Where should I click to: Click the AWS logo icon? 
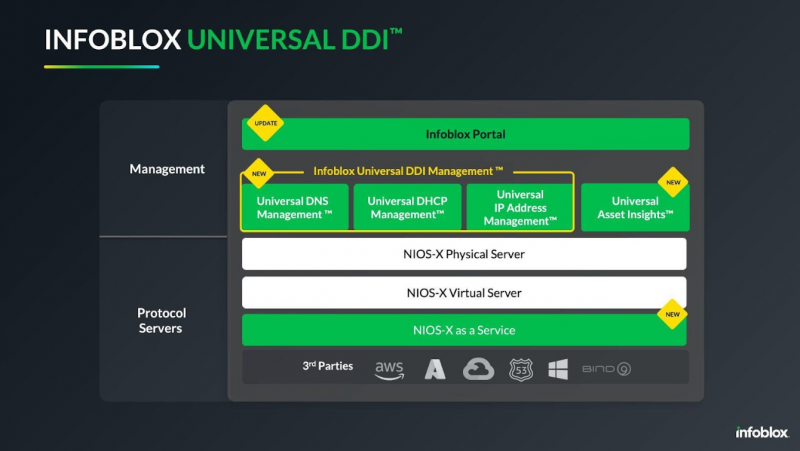tap(389, 370)
